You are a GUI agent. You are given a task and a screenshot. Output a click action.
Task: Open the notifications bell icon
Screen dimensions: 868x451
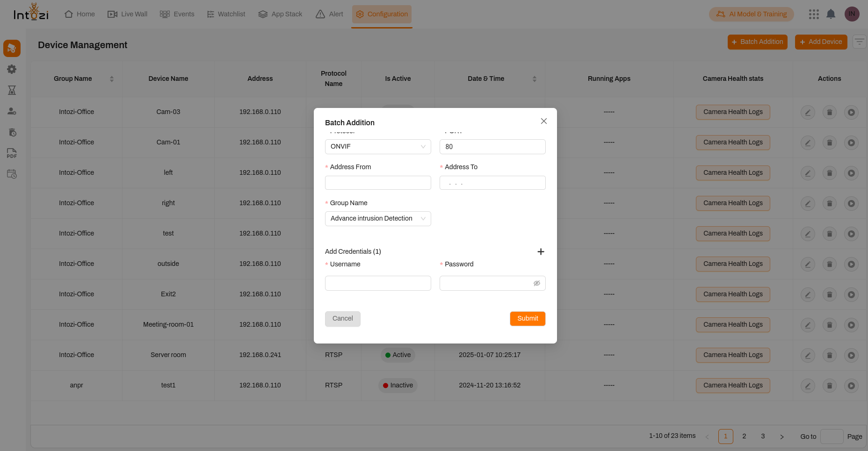[831, 14]
